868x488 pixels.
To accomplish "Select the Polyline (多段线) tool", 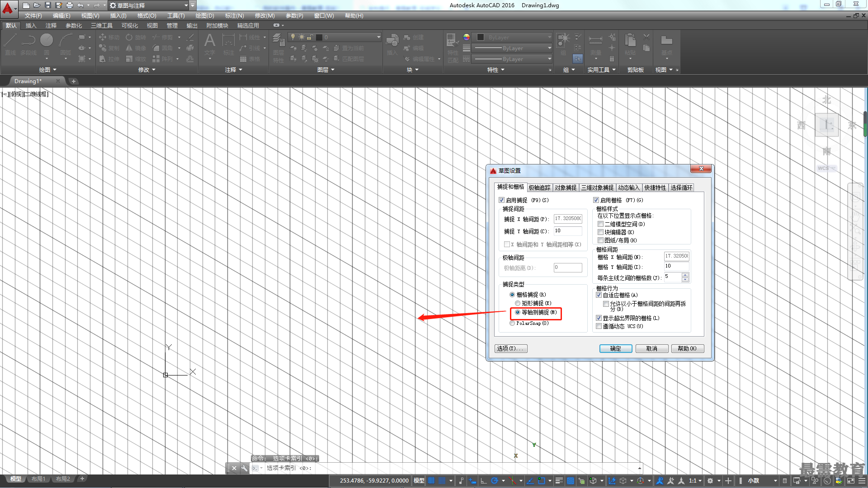I will 28,44.
